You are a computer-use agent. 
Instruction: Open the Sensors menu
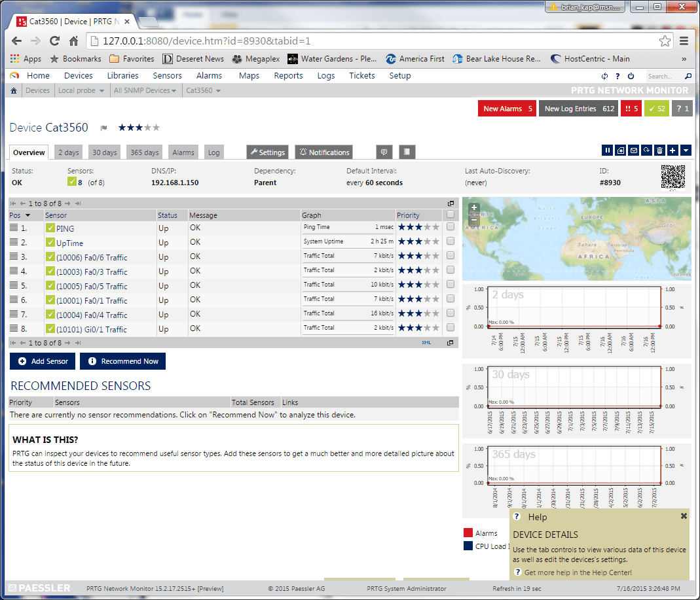(168, 76)
